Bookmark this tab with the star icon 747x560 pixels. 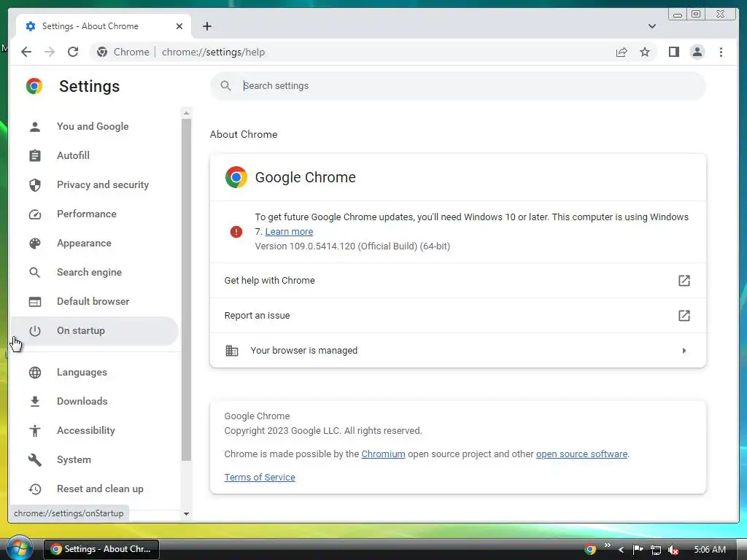click(645, 52)
